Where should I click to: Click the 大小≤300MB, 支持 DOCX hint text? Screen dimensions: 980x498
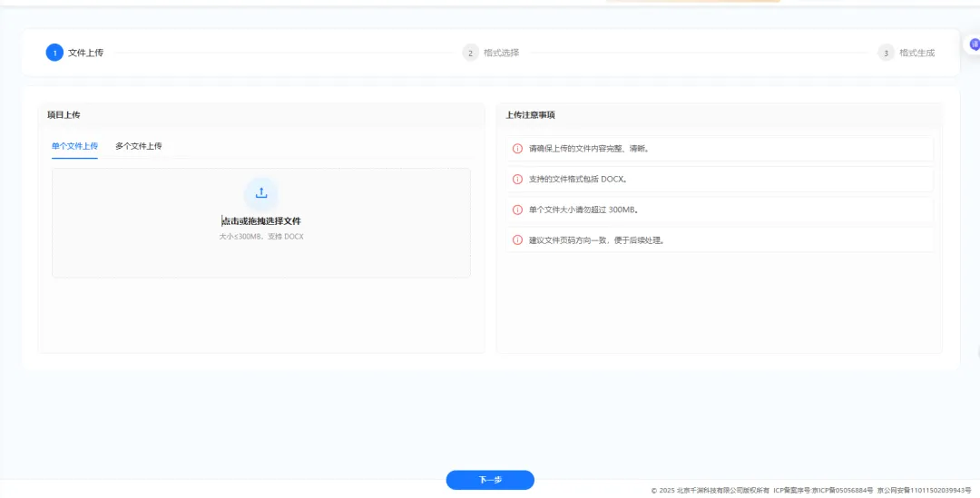point(261,237)
